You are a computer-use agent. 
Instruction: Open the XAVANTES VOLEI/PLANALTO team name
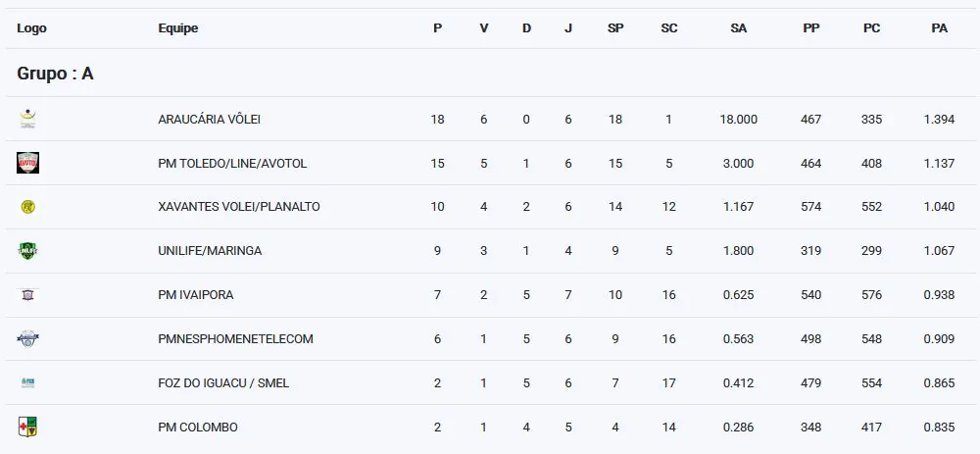239,207
